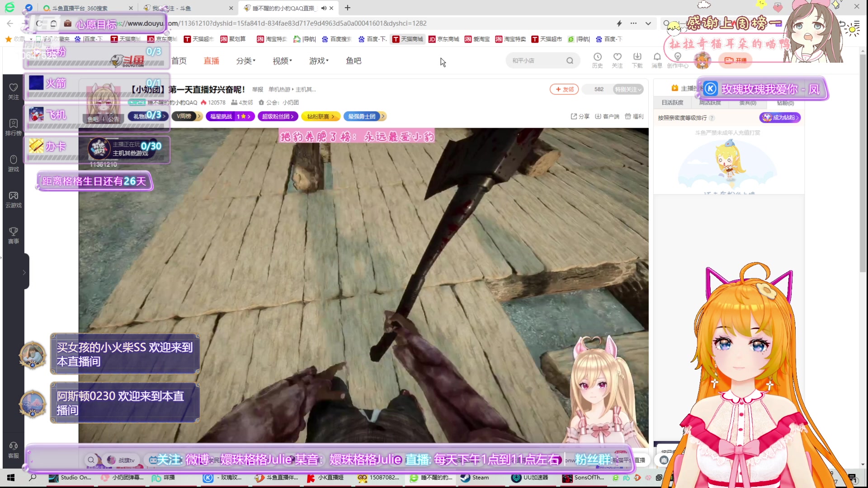The width and height of the screenshot is (868, 488).
Task: Click the help question mark beside 按照亲密度等级排行
Action: pos(712,118)
